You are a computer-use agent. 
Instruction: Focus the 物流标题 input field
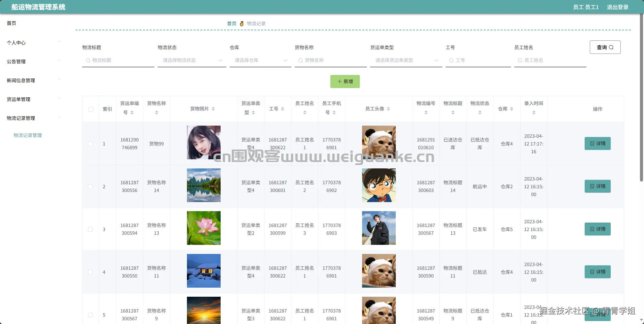coord(118,61)
